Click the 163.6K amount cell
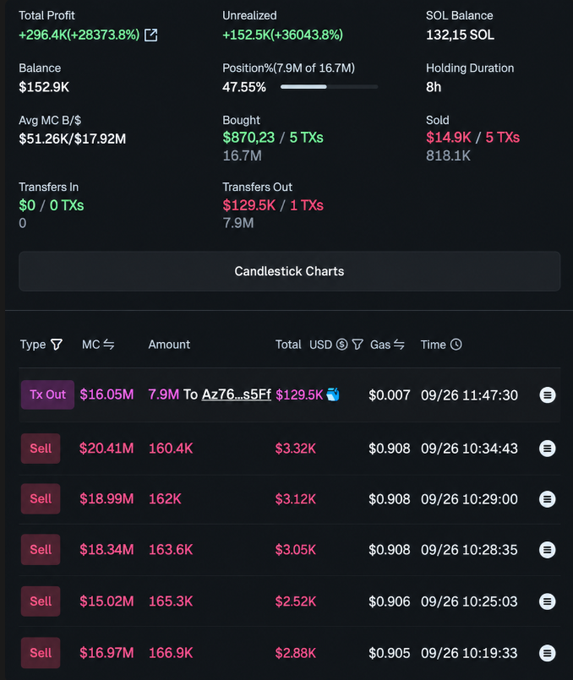The width and height of the screenshot is (573, 680). [x=171, y=549]
